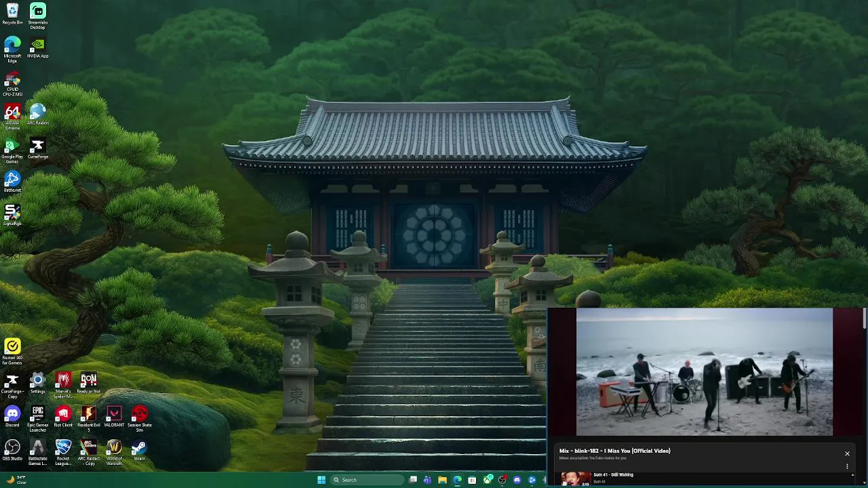The image size is (868, 488).
Task: Select the Resident Evil 5 shortcut
Action: click(x=89, y=419)
